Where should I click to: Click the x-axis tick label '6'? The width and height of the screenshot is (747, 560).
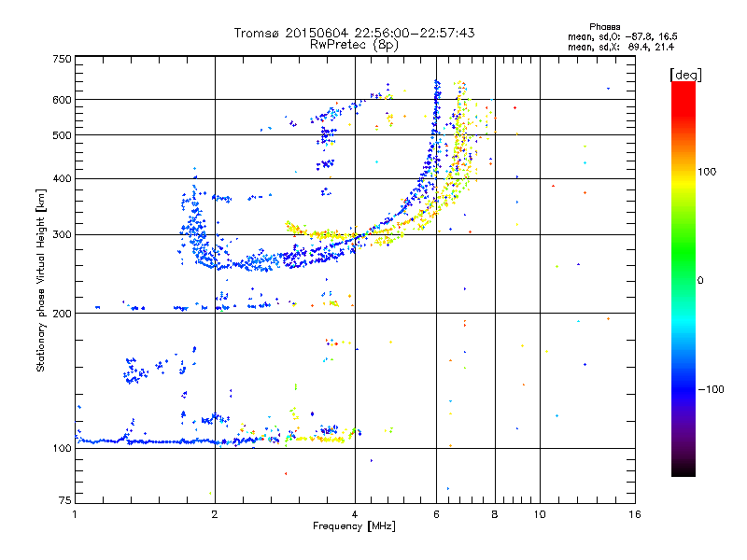point(436,514)
